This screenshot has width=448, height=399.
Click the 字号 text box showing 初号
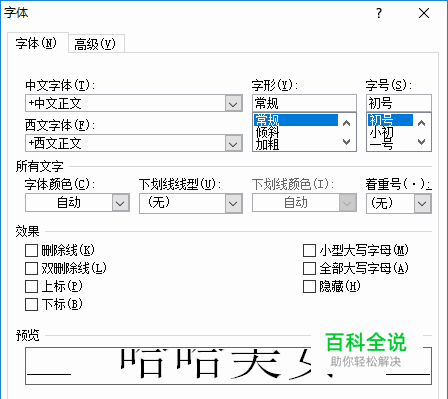point(399,103)
